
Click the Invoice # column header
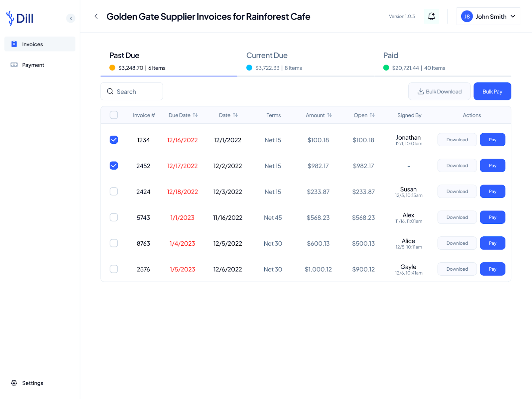(144, 115)
